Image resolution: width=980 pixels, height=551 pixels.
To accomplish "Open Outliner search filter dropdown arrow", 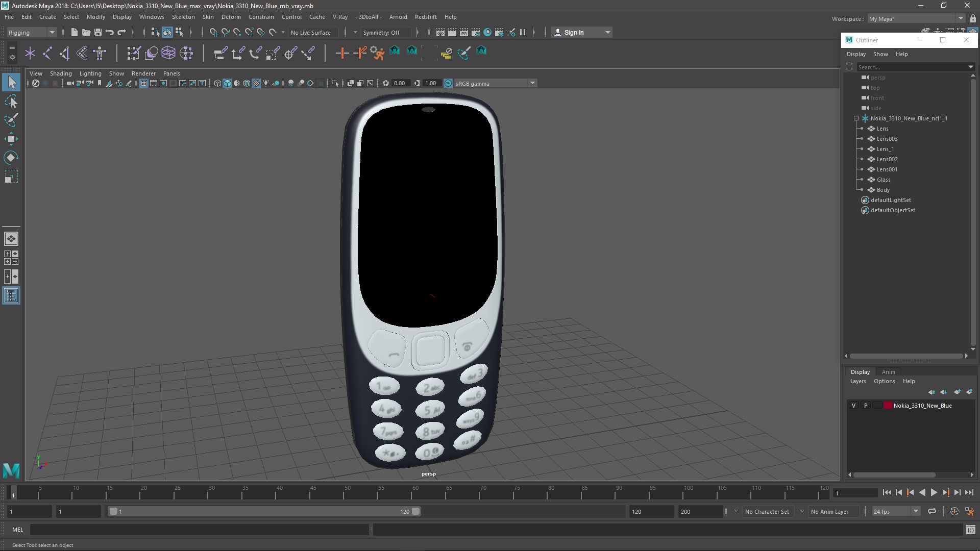I will 970,67.
